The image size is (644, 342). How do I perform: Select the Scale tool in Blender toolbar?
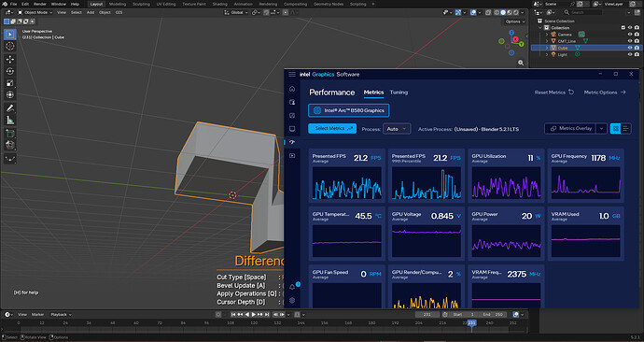(x=10, y=83)
